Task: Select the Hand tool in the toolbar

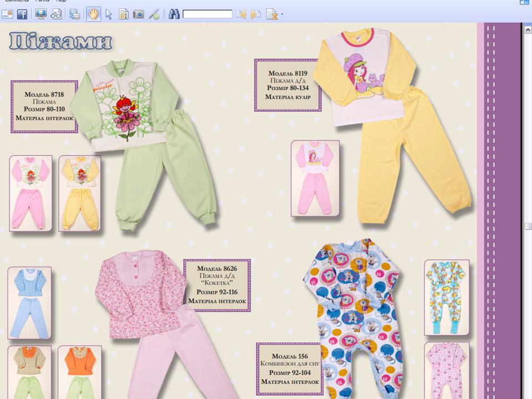Action: point(93,14)
